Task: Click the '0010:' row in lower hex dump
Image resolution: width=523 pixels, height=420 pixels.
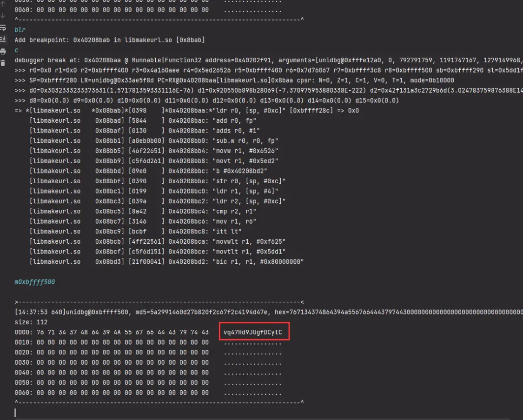Action: point(148,342)
